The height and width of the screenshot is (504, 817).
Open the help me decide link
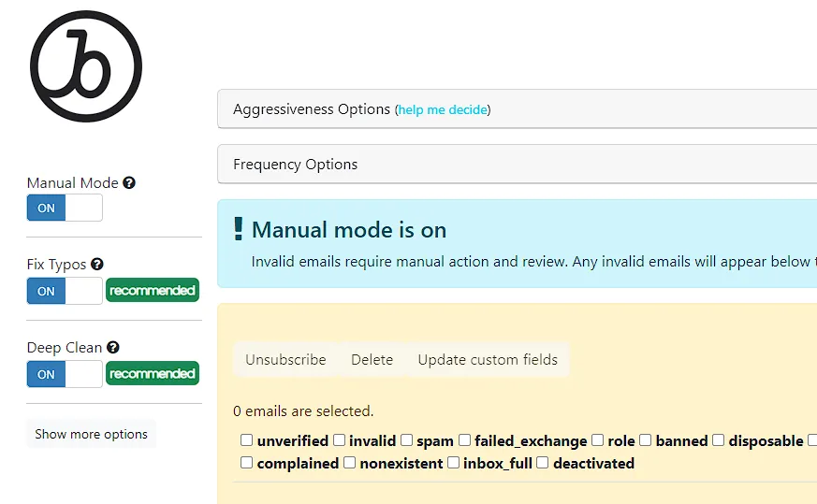coord(443,109)
